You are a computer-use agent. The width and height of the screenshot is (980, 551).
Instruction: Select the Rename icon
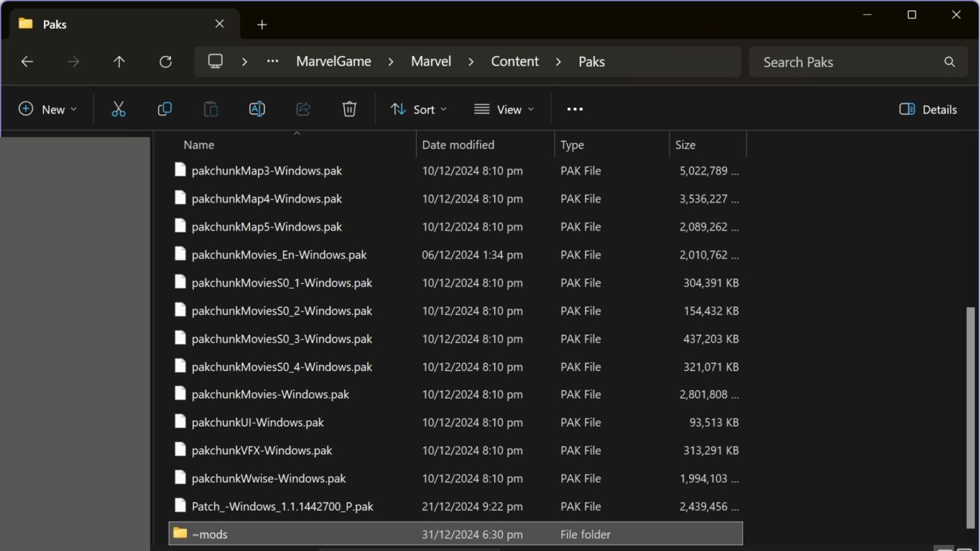tap(256, 108)
